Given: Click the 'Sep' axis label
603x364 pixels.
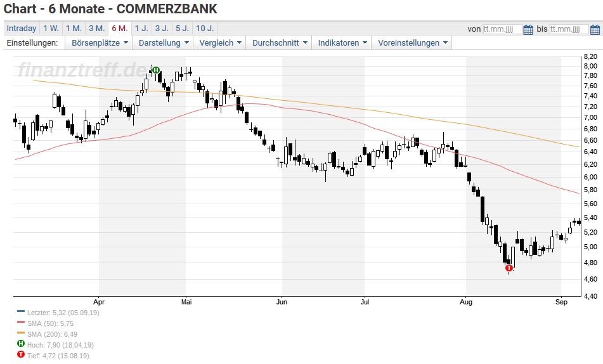Looking at the screenshot, I should [x=561, y=302].
